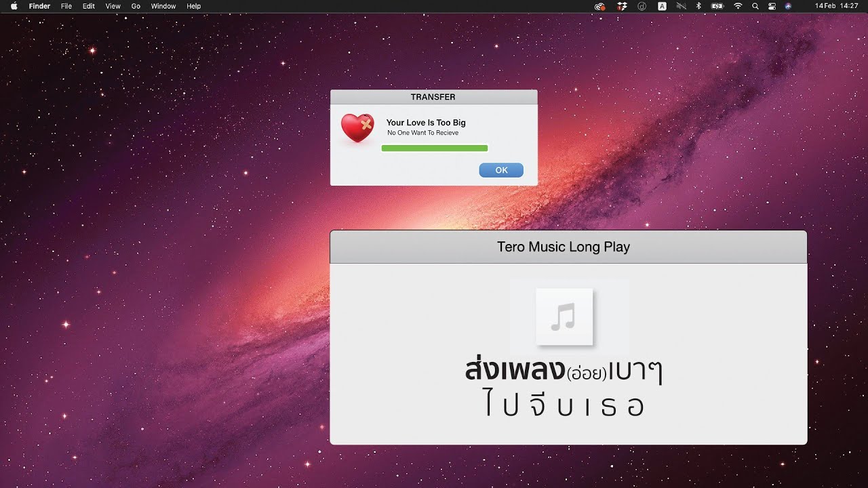The image size is (868, 488).
Task: Open the Go menu
Action: point(136,6)
